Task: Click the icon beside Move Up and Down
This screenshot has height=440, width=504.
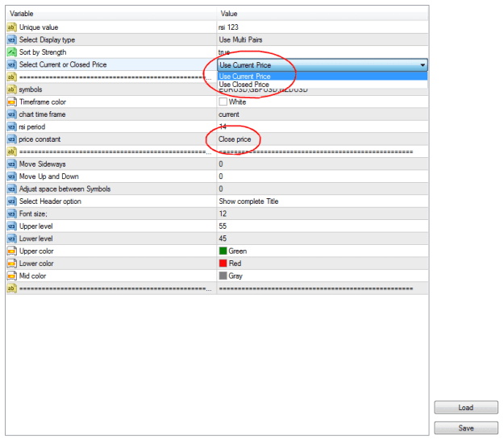Action: pyautogui.click(x=11, y=176)
